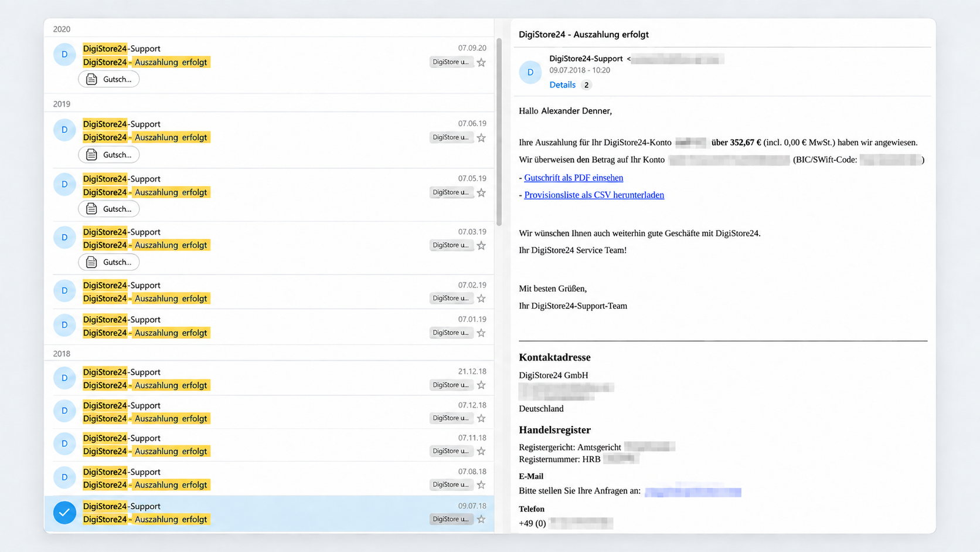980x552 pixels.
Task: Star the 07.06.19 DigiStore24 email
Action: point(481,138)
